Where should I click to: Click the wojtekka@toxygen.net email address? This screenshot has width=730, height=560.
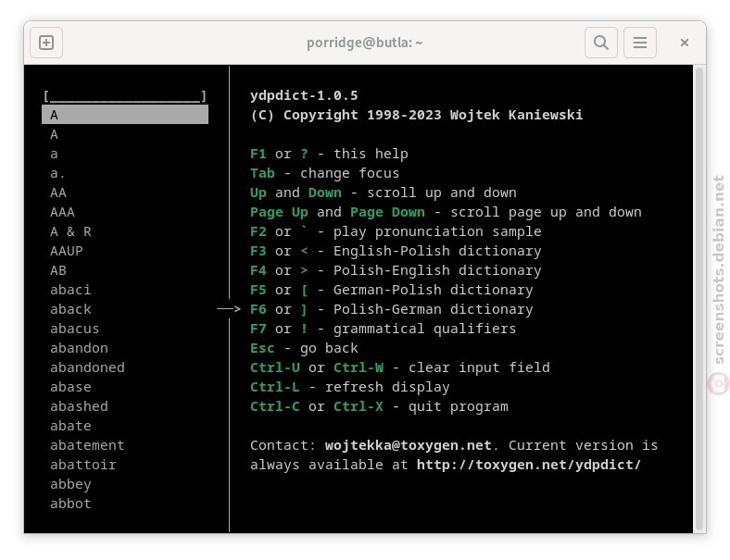409,445
